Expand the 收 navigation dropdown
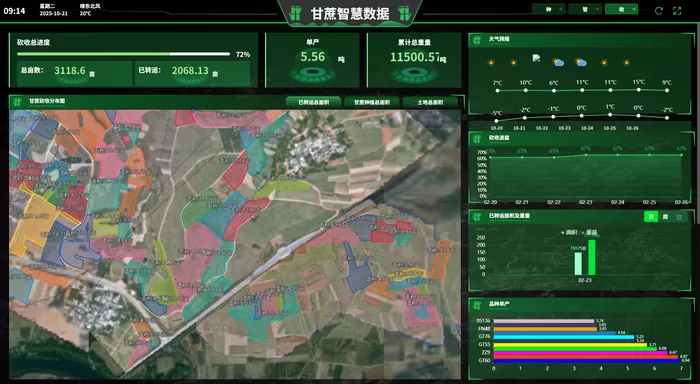This screenshot has width=700, height=384. tap(621, 9)
